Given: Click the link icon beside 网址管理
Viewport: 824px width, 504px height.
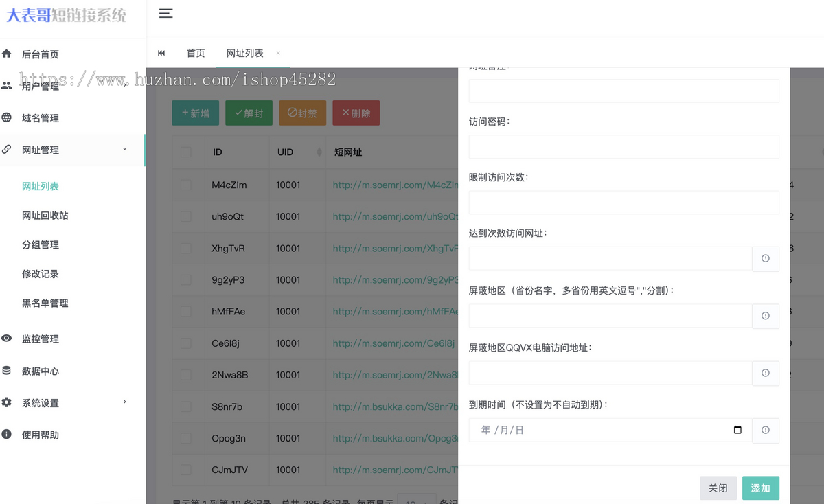Looking at the screenshot, I should [7, 150].
